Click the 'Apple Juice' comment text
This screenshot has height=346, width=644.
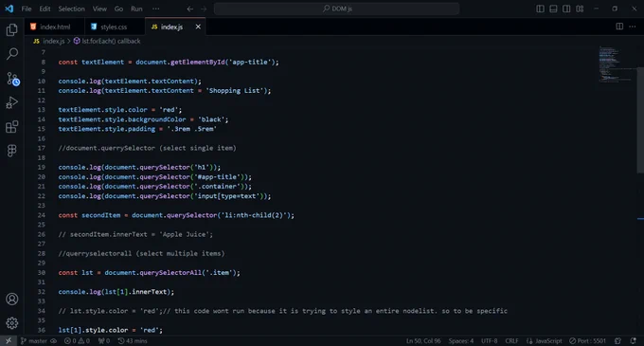[186, 235]
